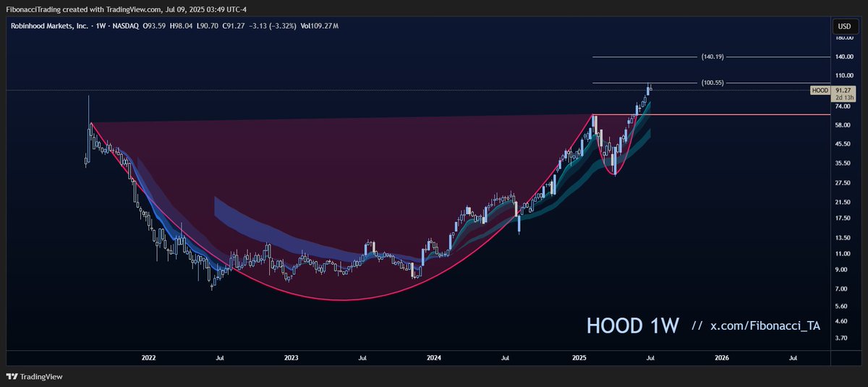Click the (140.19) target level label

712,56
